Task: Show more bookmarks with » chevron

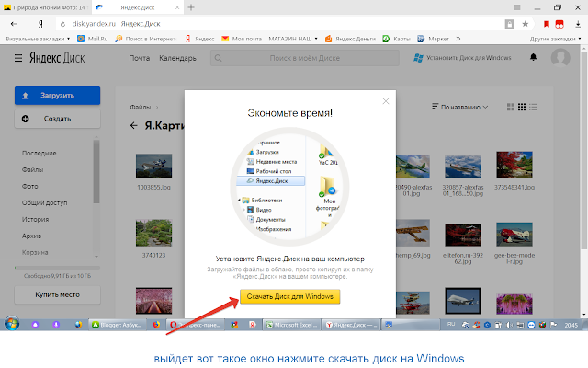Action: [458, 39]
